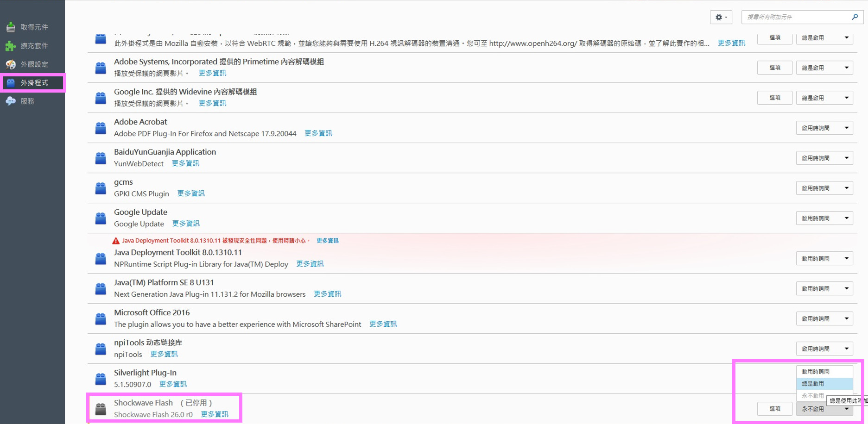Image resolution: width=868 pixels, height=424 pixels.
Task: Expand the BaiduYunGuanjia activation dropdown
Action: [824, 158]
